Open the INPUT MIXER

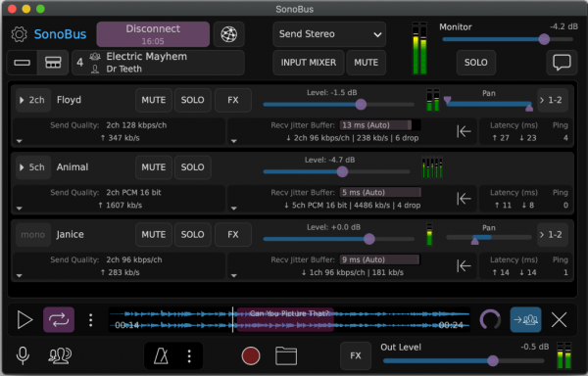click(309, 63)
